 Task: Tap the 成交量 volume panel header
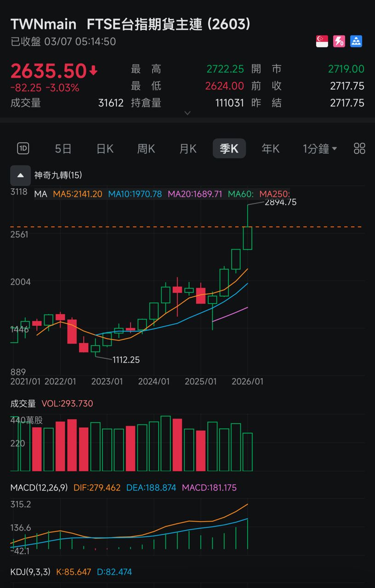point(23,403)
